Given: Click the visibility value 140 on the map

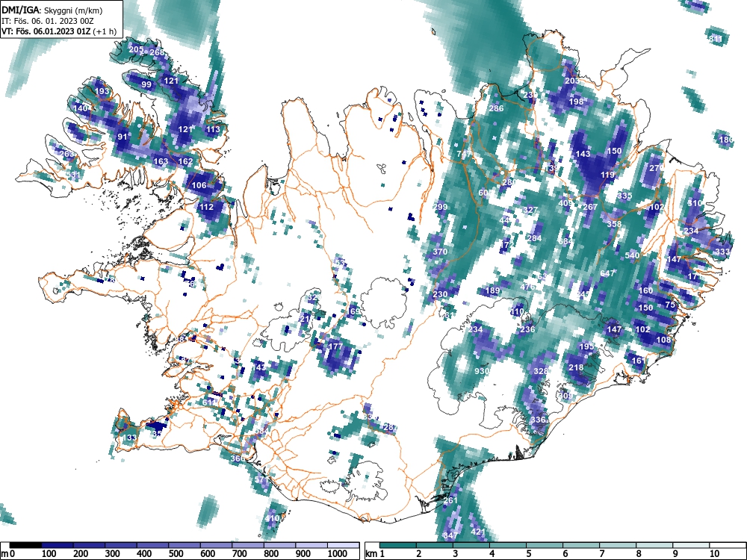Looking at the screenshot, I should pos(81,108).
